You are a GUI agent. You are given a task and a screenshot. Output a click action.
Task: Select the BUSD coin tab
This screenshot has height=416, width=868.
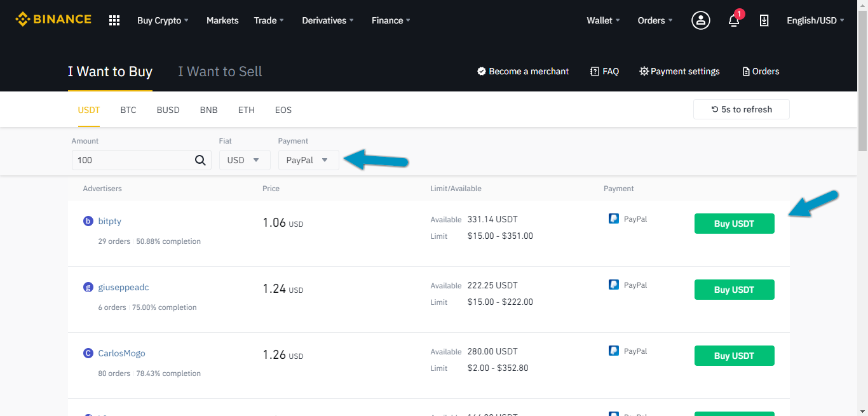coord(168,110)
